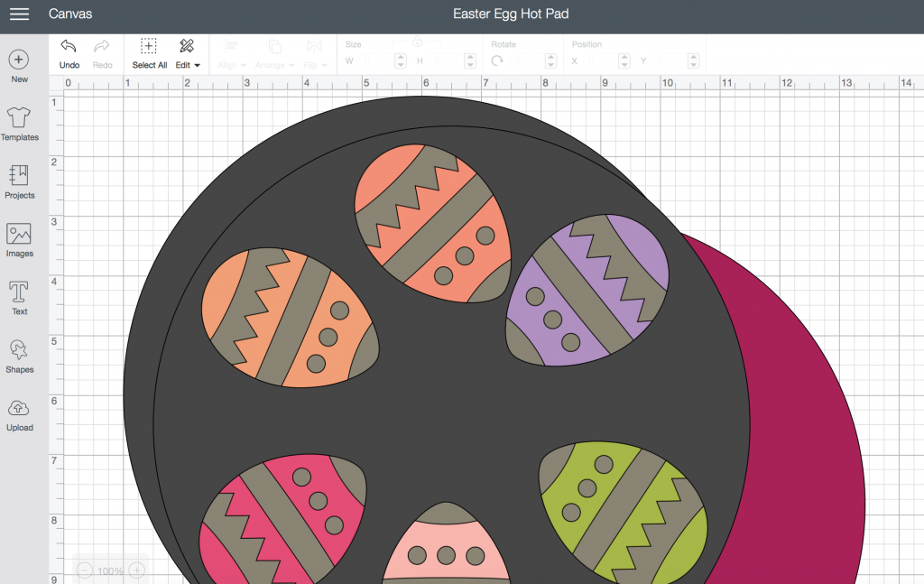The image size is (924, 584).
Task: Add Text to the canvas
Action: tap(19, 298)
